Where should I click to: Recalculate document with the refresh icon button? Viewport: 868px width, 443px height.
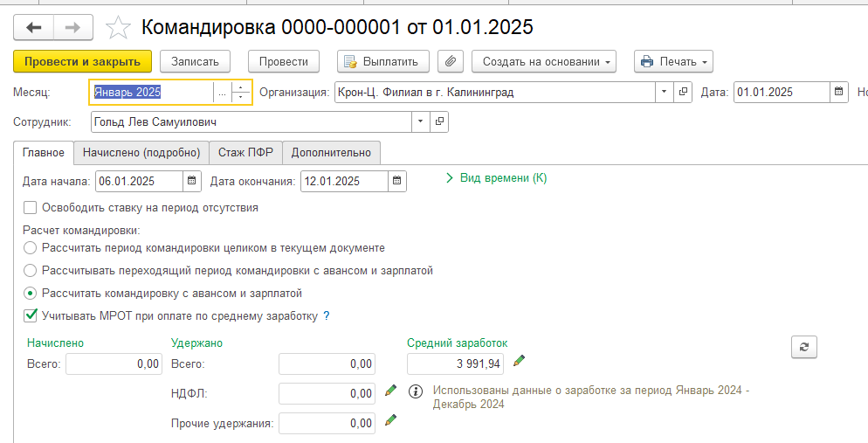[804, 347]
